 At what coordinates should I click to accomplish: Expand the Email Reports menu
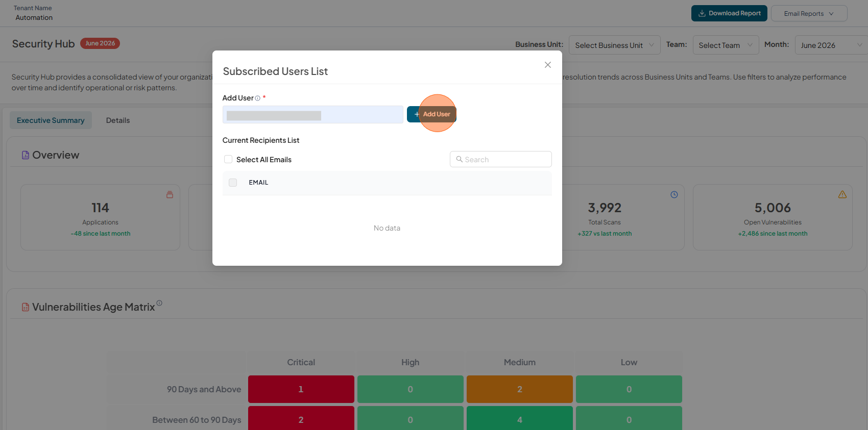(809, 13)
